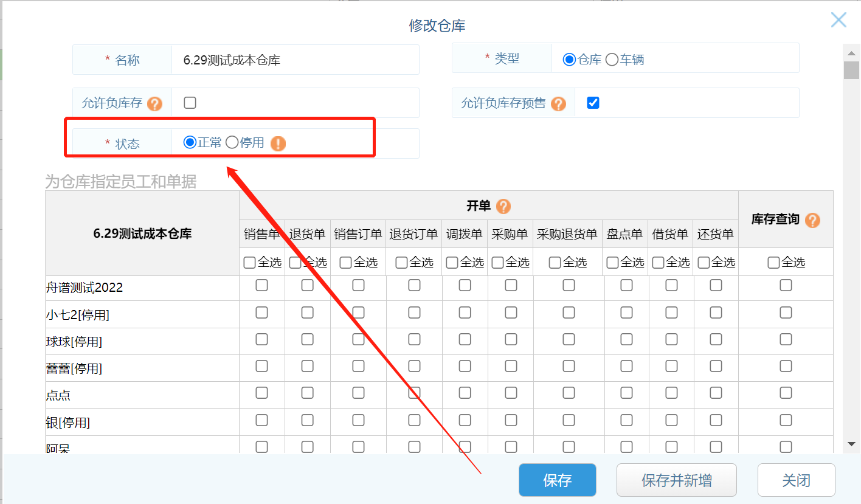Click the vertical scrollbar thumb

851,71
